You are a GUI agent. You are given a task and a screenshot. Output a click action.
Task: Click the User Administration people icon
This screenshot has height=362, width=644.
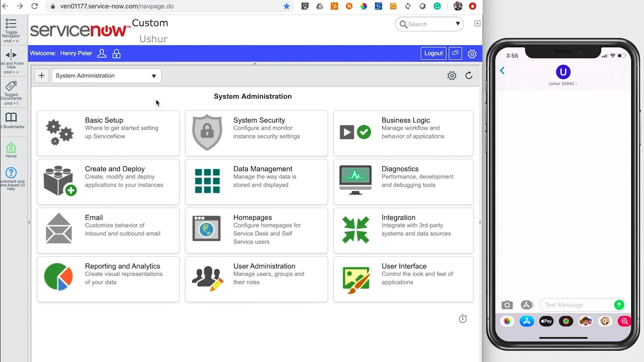[x=207, y=278]
